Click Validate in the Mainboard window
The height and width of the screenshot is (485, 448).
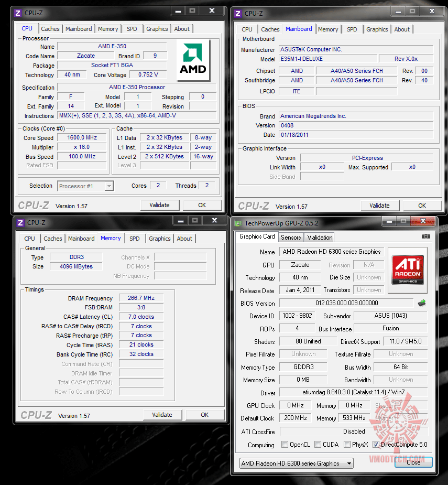coord(380,206)
